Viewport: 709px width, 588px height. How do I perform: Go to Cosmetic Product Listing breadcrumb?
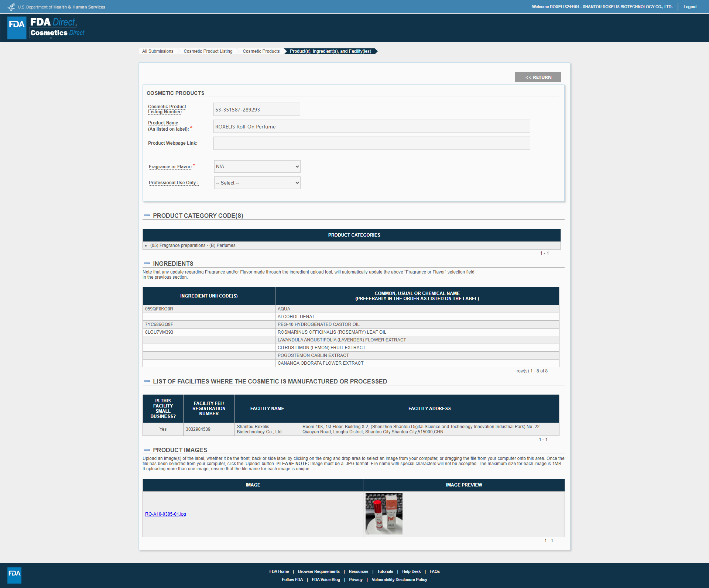pyautogui.click(x=208, y=51)
